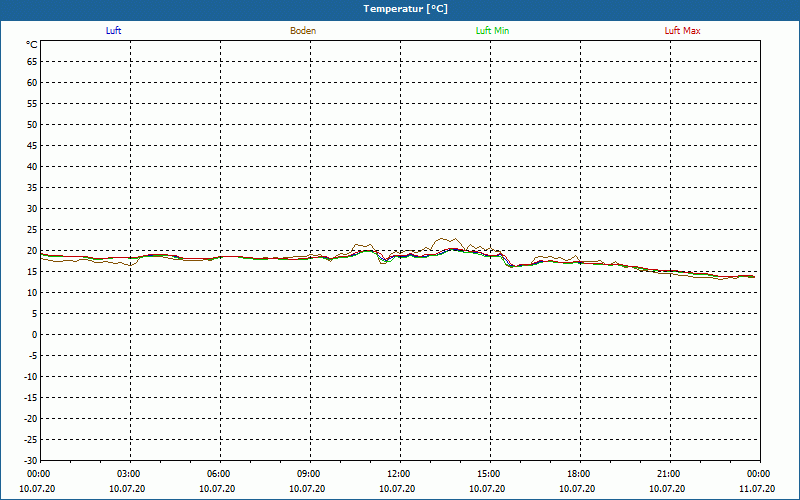Click the 11.07.20 date label

[x=757, y=489]
